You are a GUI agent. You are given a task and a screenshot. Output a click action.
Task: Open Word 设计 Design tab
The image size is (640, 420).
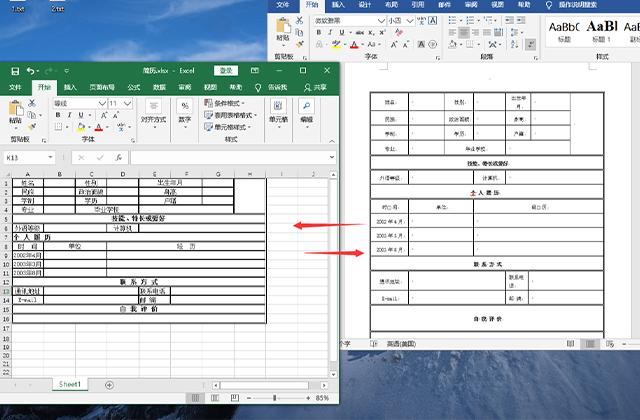click(364, 5)
